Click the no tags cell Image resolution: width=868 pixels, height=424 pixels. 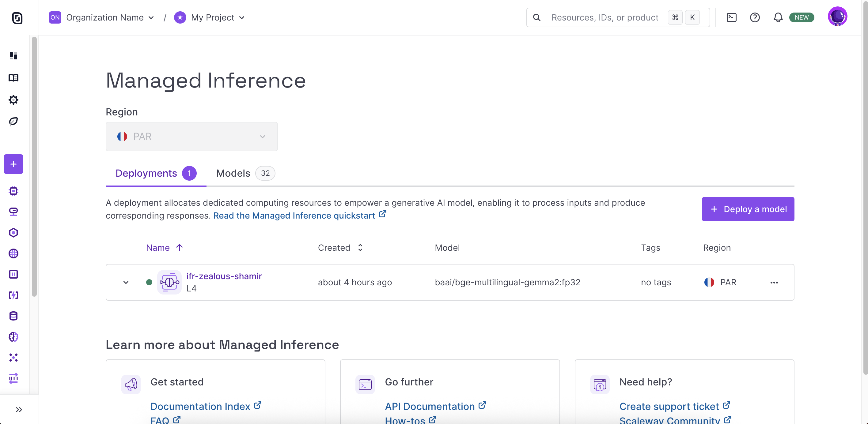click(x=656, y=282)
